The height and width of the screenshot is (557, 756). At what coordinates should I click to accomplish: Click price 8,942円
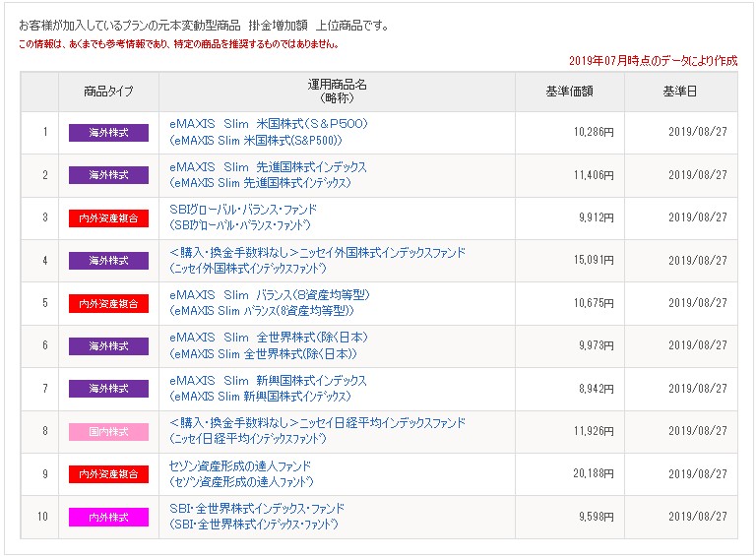(x=597, y=389)
